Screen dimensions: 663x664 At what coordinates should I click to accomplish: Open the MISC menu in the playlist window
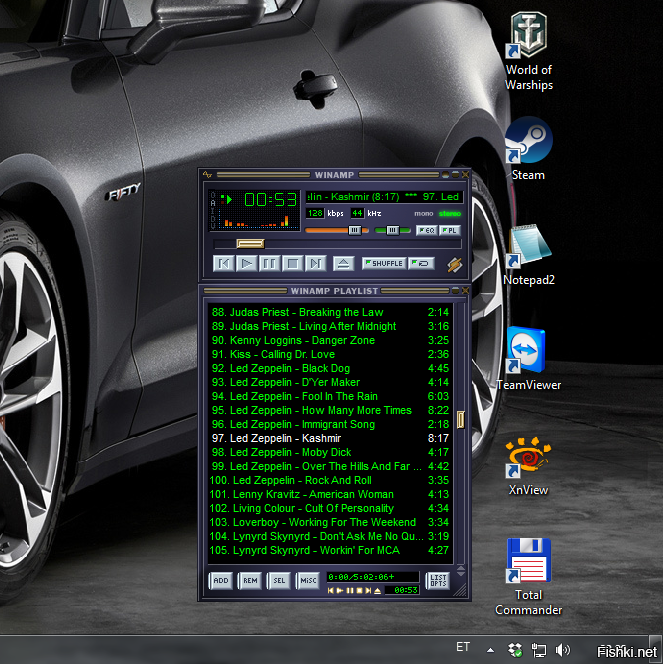coord(308,581)
